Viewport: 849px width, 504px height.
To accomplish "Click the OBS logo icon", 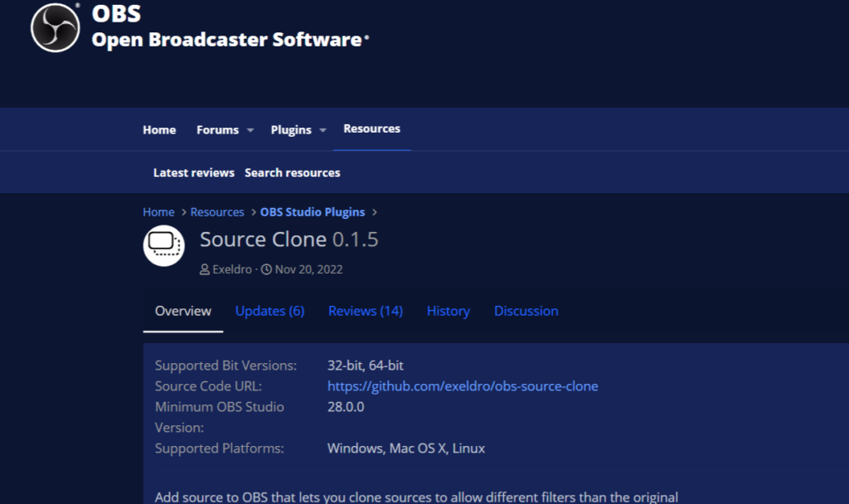I will (56, 27).
